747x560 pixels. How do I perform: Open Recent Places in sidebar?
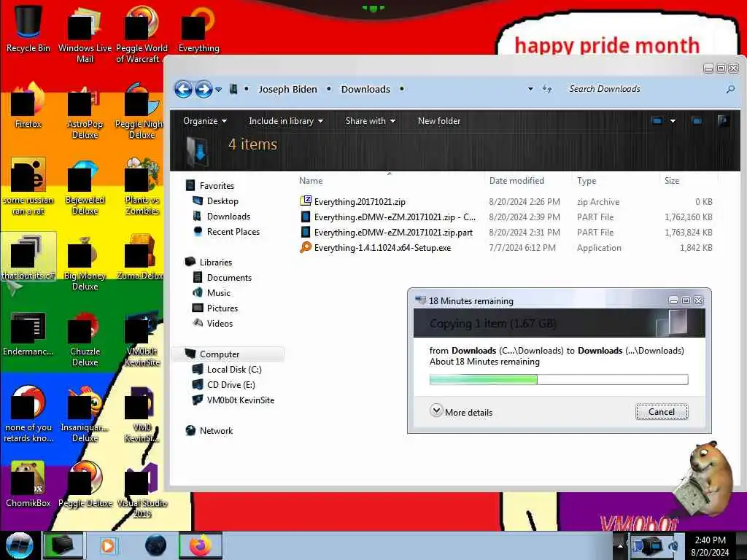point(233,231)
